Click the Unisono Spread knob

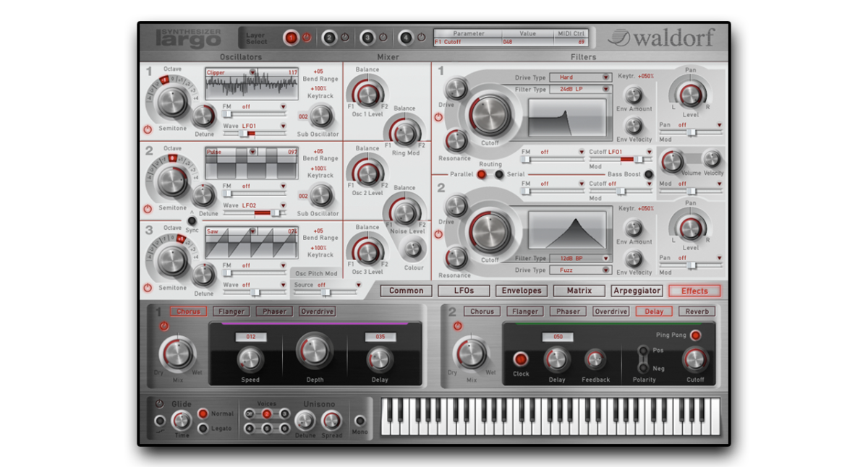click(x=331, y=420)
